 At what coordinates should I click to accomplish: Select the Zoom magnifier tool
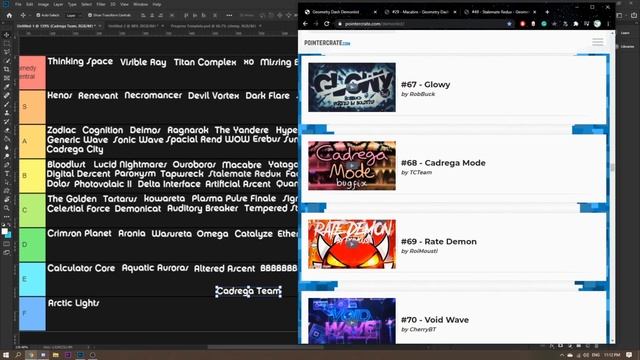[x=7, y=208]
